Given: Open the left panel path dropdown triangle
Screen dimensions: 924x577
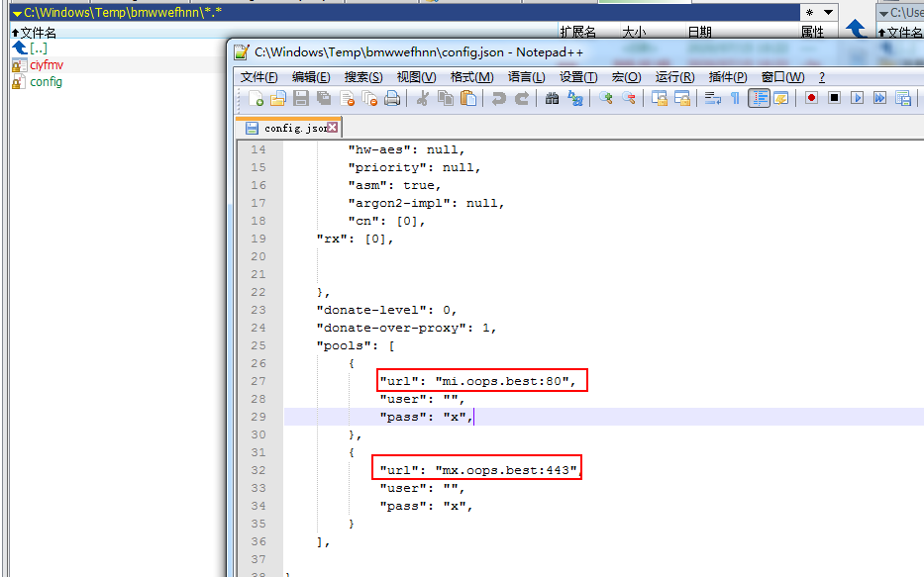Looking at the screenshot, I should 17,13.
